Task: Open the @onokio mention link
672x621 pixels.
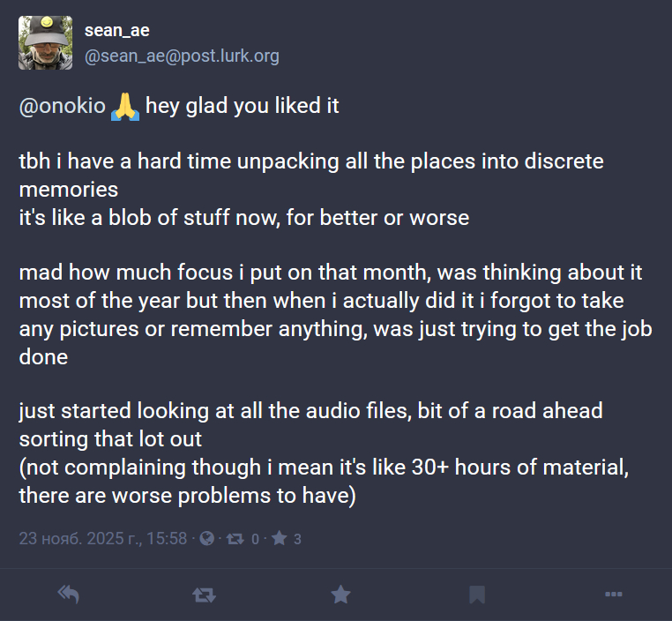Action: point(62,107)
